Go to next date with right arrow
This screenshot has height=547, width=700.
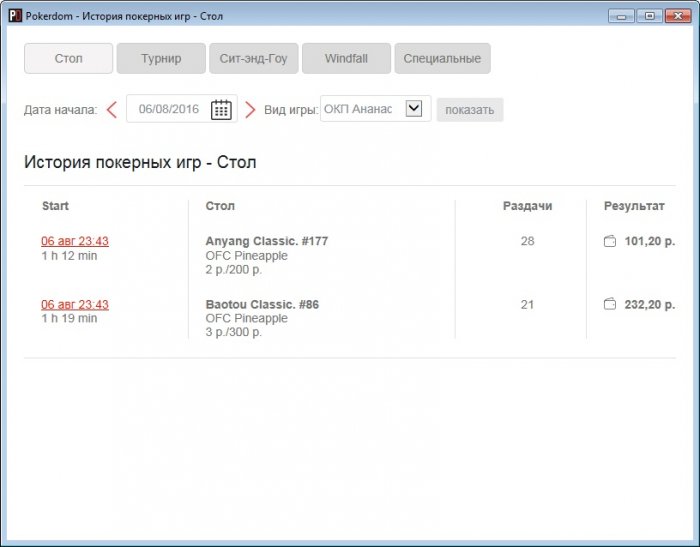(250, 110)
